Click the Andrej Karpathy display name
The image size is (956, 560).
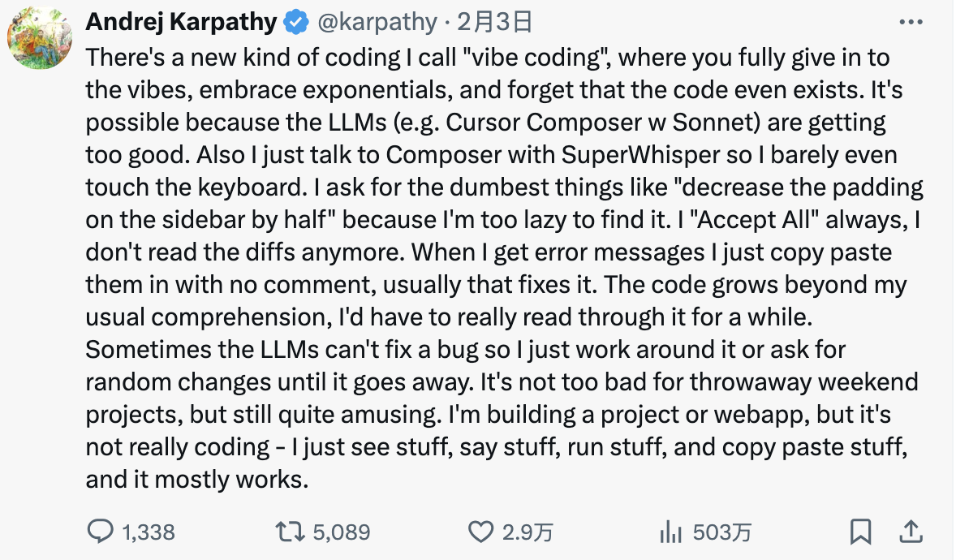pyautogui.click(x=181, y=23)
